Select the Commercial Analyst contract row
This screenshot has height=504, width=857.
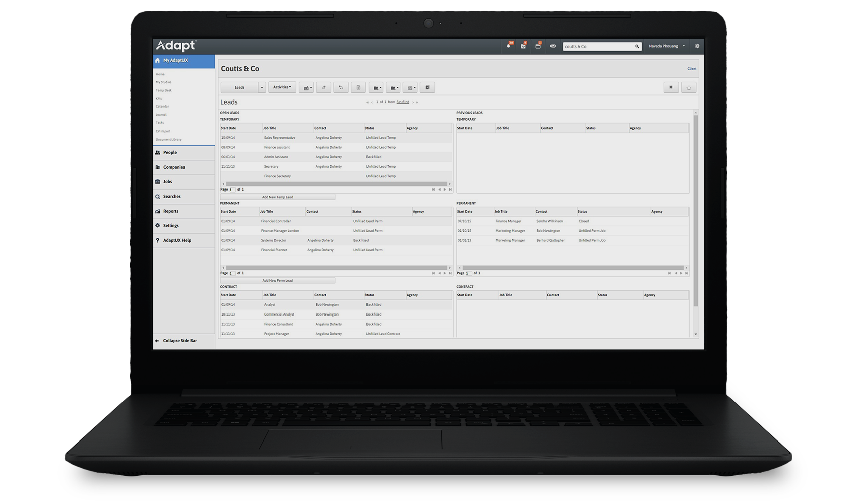[336, 314]
